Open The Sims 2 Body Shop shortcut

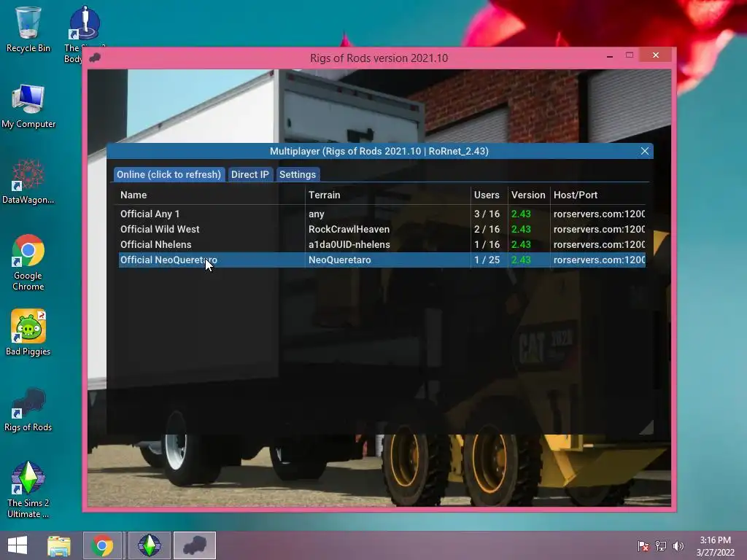click(x=85, y=34)
